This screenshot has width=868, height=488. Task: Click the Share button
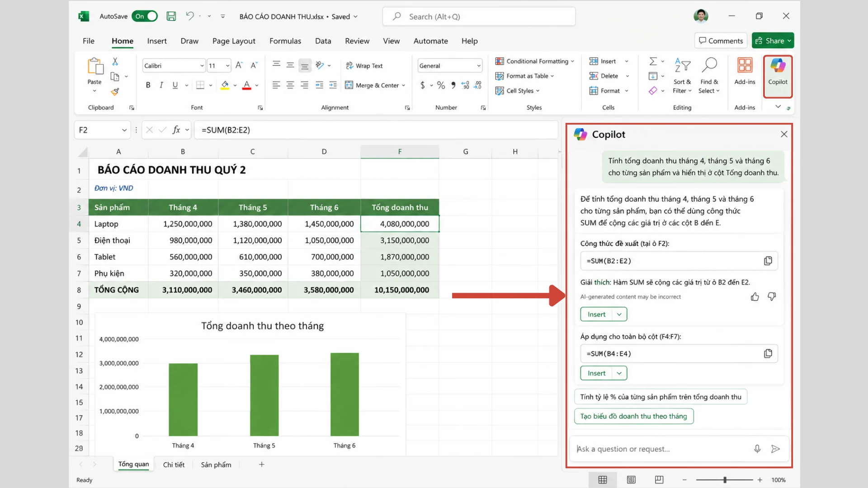click(x=773, y=41)
